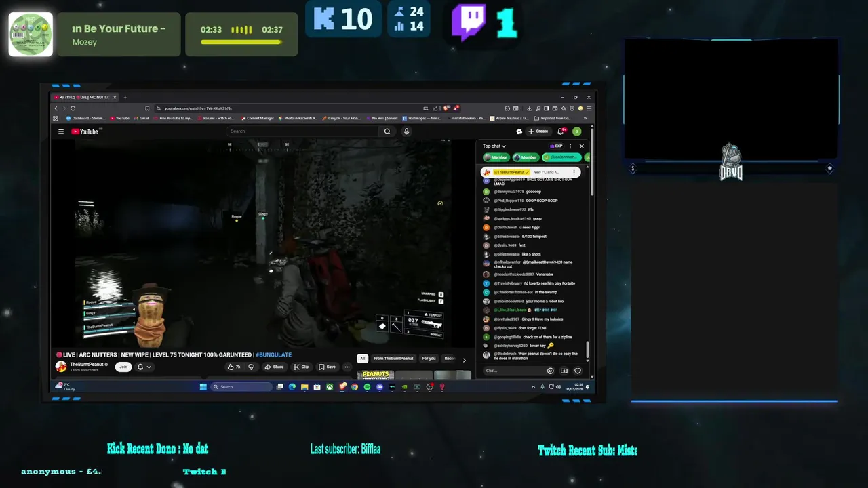
Task: Reload the page in browser
Action: click(x=73, y=108)
